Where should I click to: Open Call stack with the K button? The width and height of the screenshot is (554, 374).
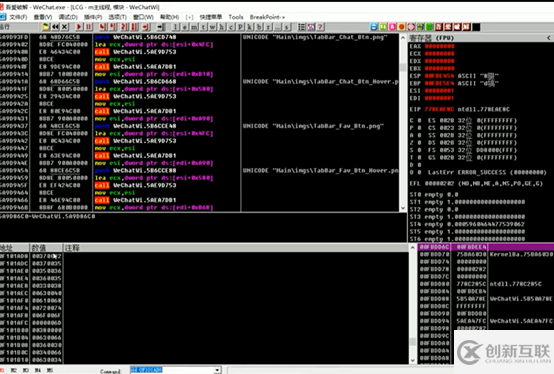(x=249, y=27)
